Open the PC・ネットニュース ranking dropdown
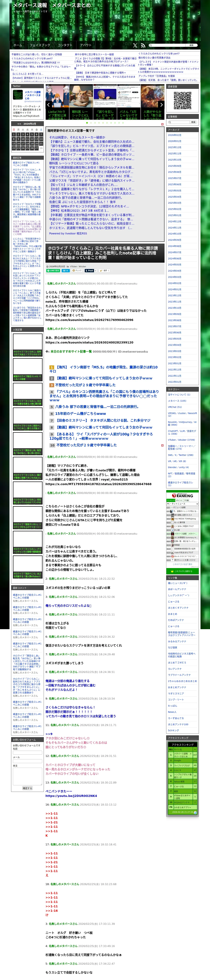The image size is (210, 980). (182, 504)
